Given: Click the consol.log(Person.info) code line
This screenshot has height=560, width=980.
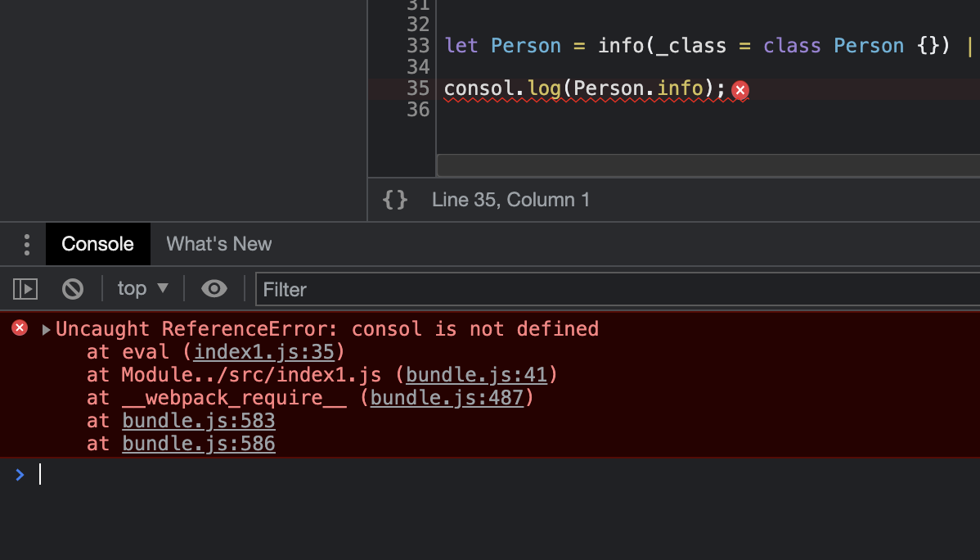Looking at the screenshot, I should pos(584,89).
